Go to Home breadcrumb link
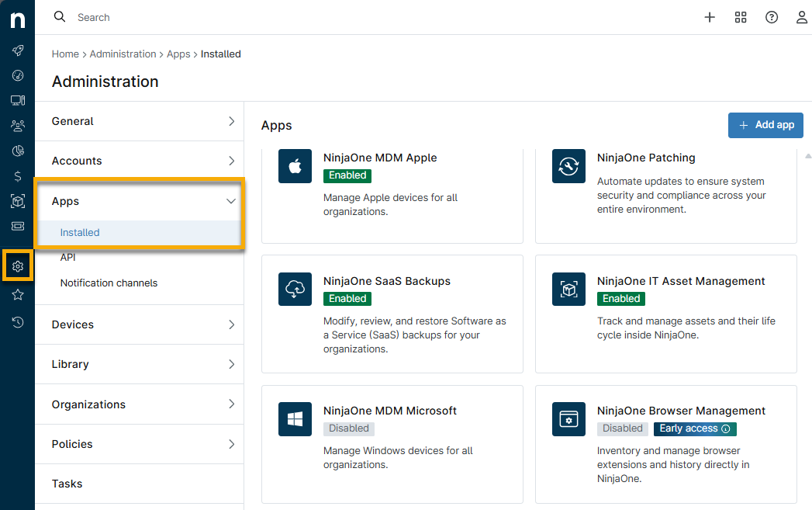The image size is (812, 510). pos(65,54)
